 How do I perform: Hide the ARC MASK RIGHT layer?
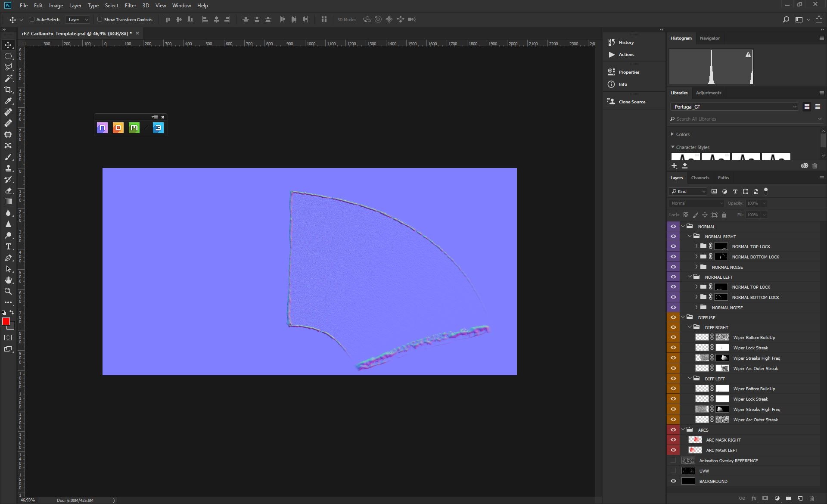point(673,440)
